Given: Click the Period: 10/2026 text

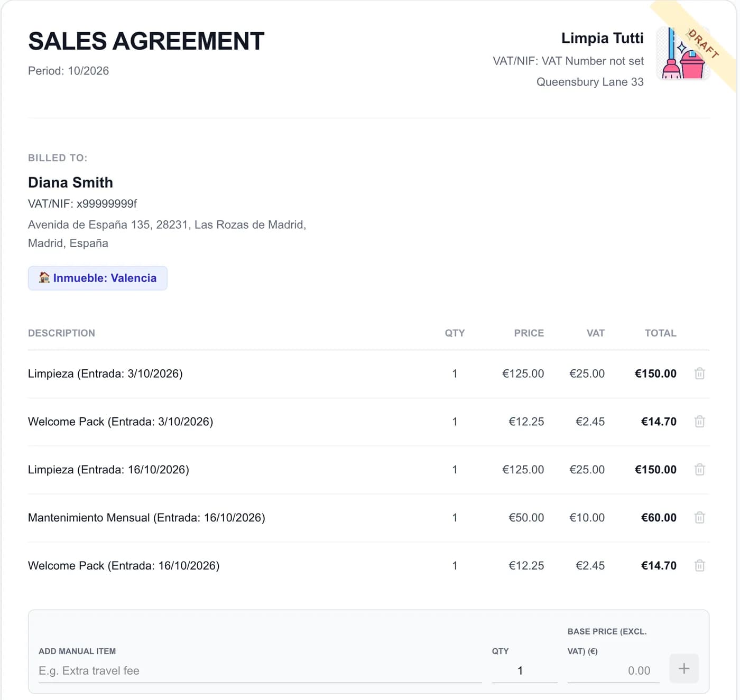Looking at the screenshot, I should click(69, 71).
